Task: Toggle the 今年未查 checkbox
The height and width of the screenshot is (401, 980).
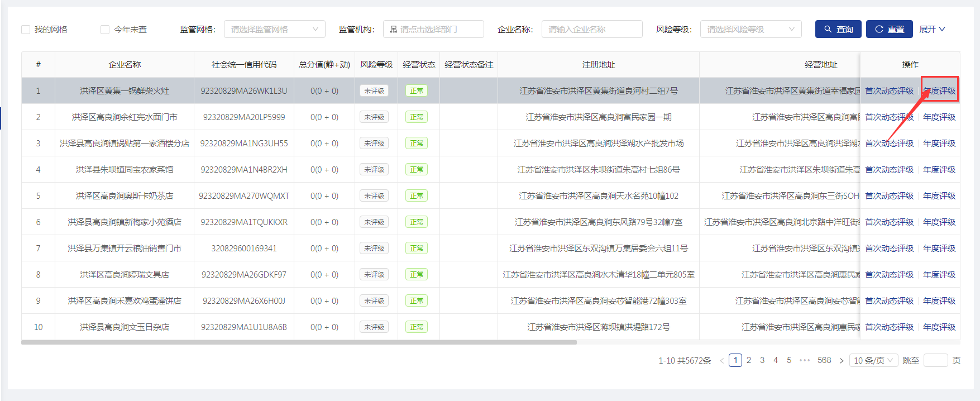Action: 105,30
